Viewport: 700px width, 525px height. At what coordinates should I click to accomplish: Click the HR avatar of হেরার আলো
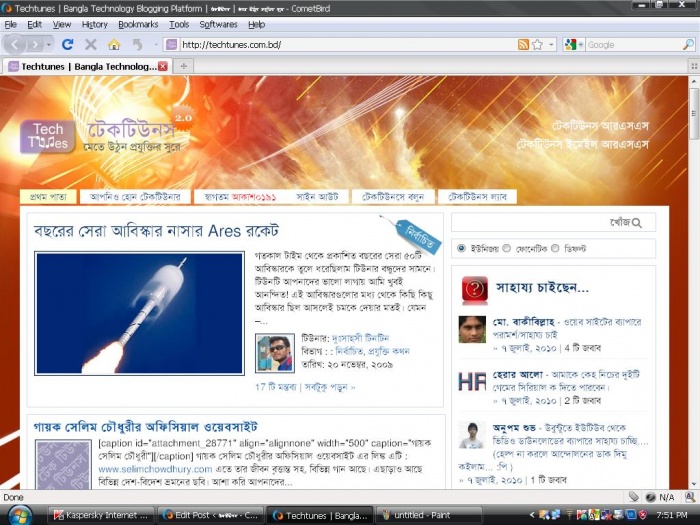click(472, 382)
